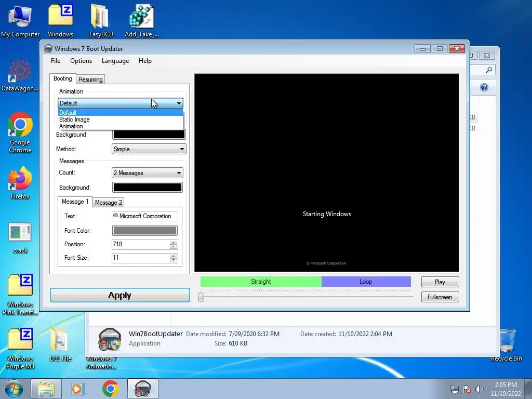
Task: Select Add_Take_ registry file icon
Action: [x=141, y=21]
